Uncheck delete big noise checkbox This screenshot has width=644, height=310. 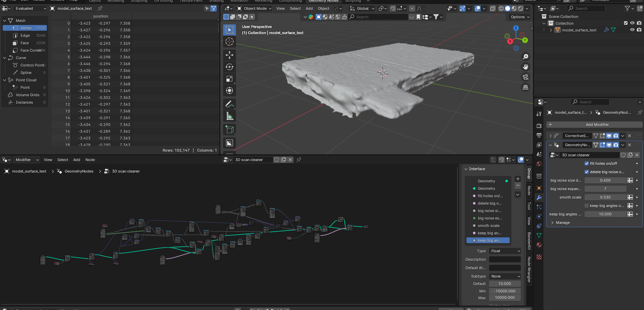(x=587, y=172)
